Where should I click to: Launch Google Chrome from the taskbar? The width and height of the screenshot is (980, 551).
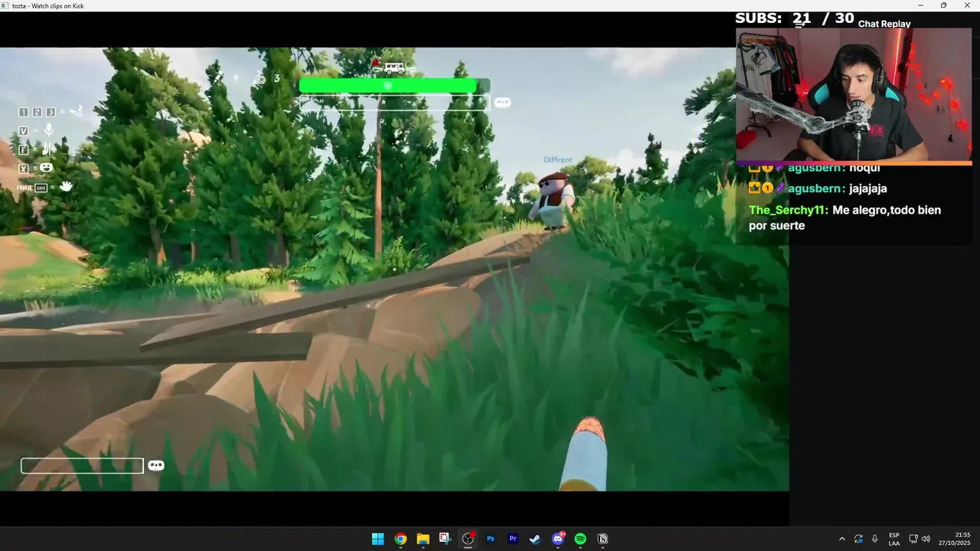pos(400,539)
